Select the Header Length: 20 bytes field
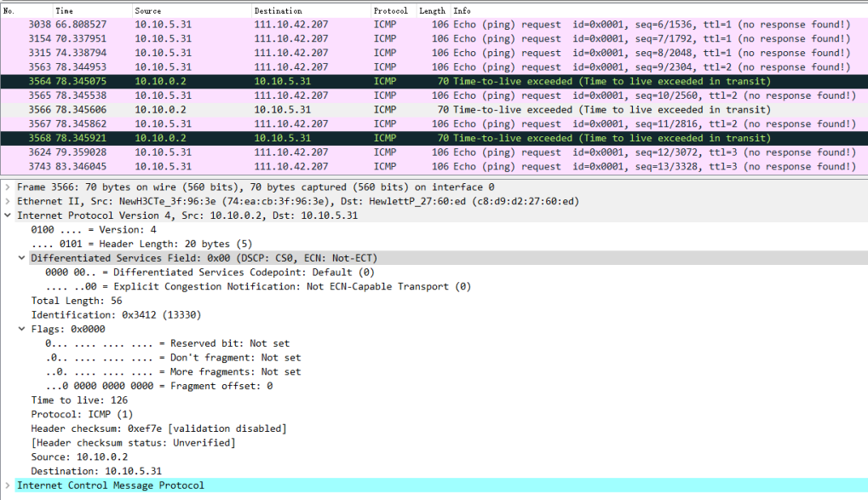The image size is (868, 500). coord(141,244)
